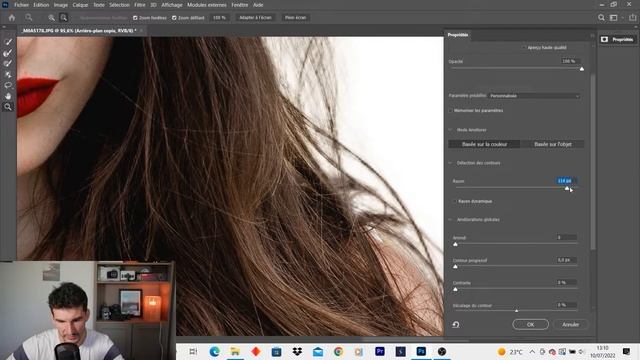
Task: Click the OK button
Action: [531, 324]
